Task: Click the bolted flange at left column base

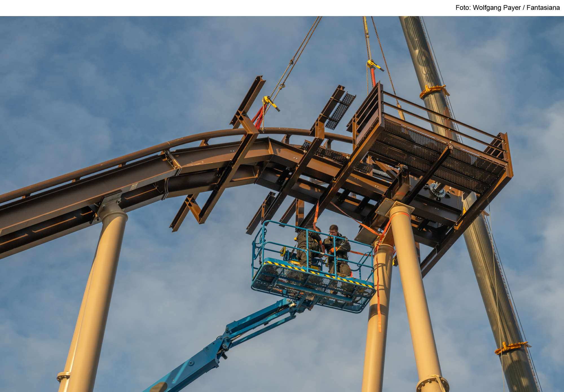Action: click(x=63, y=376)
